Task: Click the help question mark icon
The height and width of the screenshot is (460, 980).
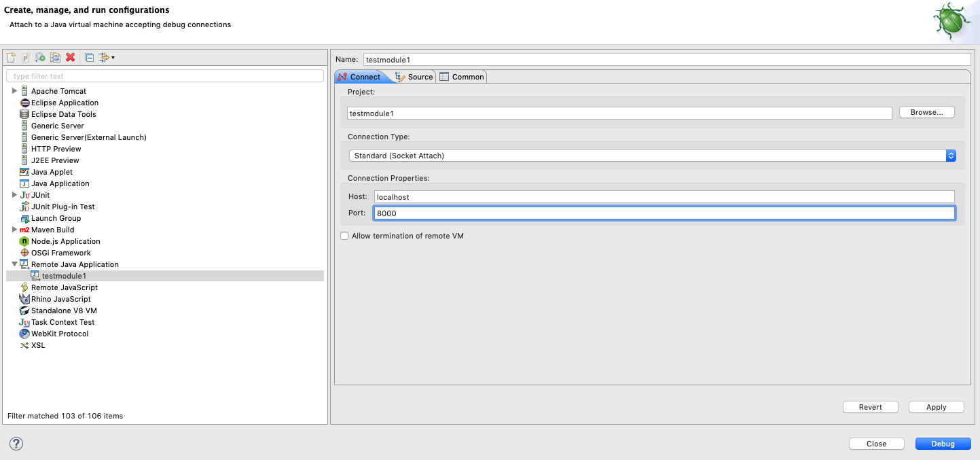Action: coord(16,444)
